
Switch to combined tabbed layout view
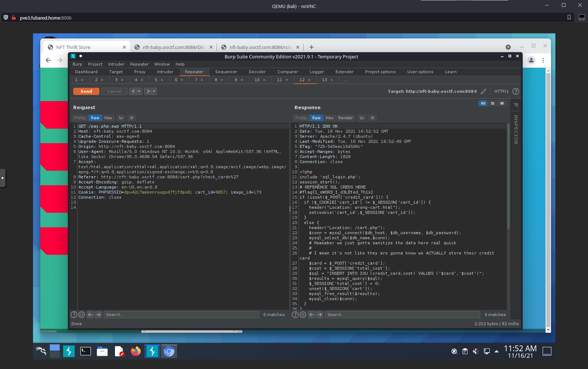pos(502,103)
